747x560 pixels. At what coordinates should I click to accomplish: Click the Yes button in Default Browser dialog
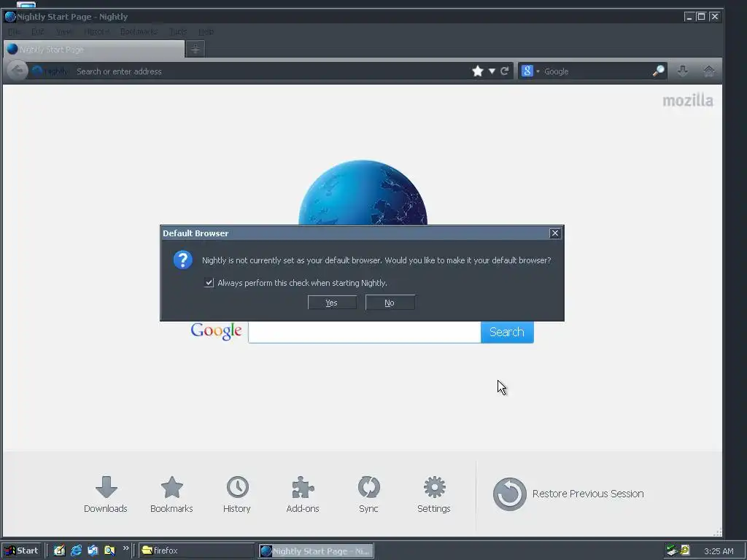(332, 303)
